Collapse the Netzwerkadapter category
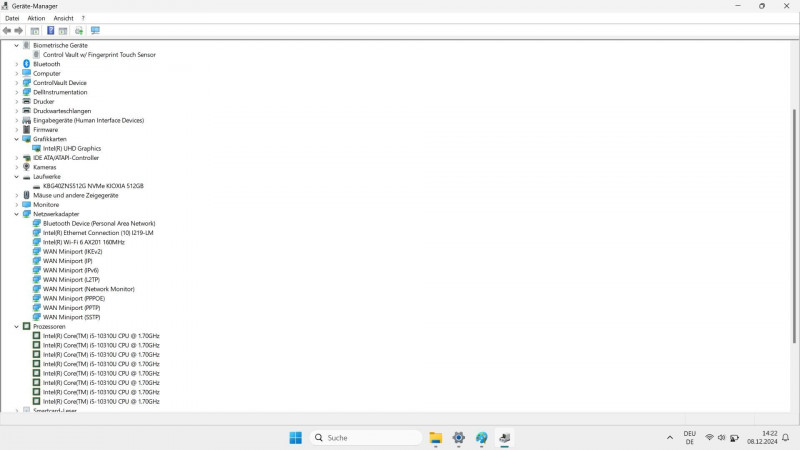 point(16,214)
